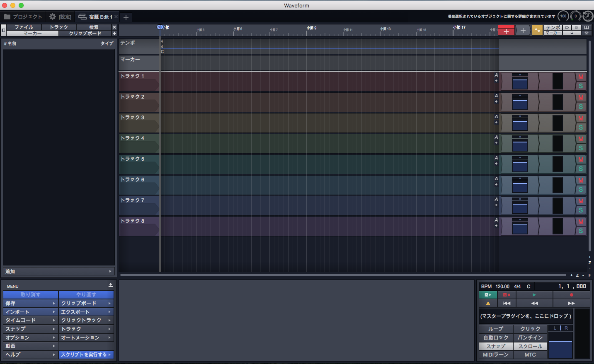
Task: Adjust the master volume fader
Action: pos(560,346)
